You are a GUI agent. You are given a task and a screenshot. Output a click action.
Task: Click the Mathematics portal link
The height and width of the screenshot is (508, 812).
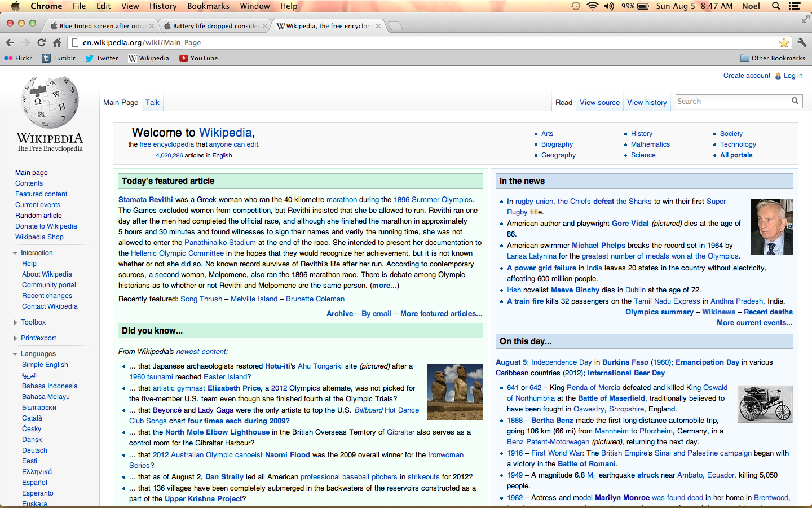coord(650,144)
